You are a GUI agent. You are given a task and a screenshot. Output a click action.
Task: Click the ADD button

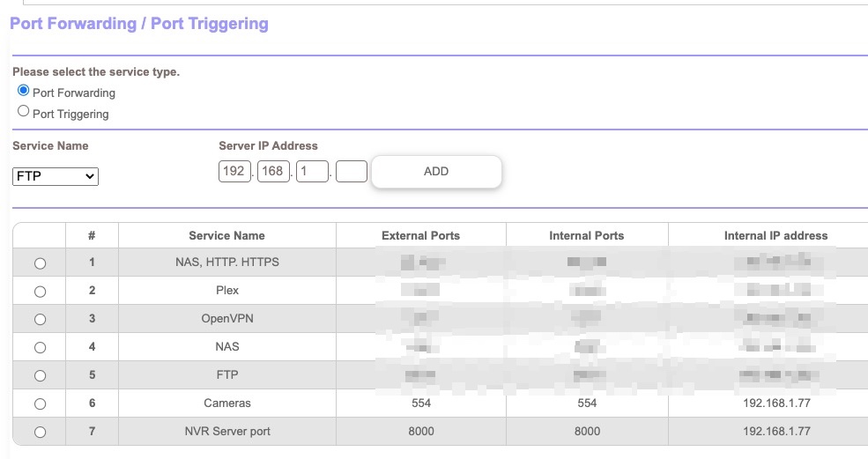436,172
